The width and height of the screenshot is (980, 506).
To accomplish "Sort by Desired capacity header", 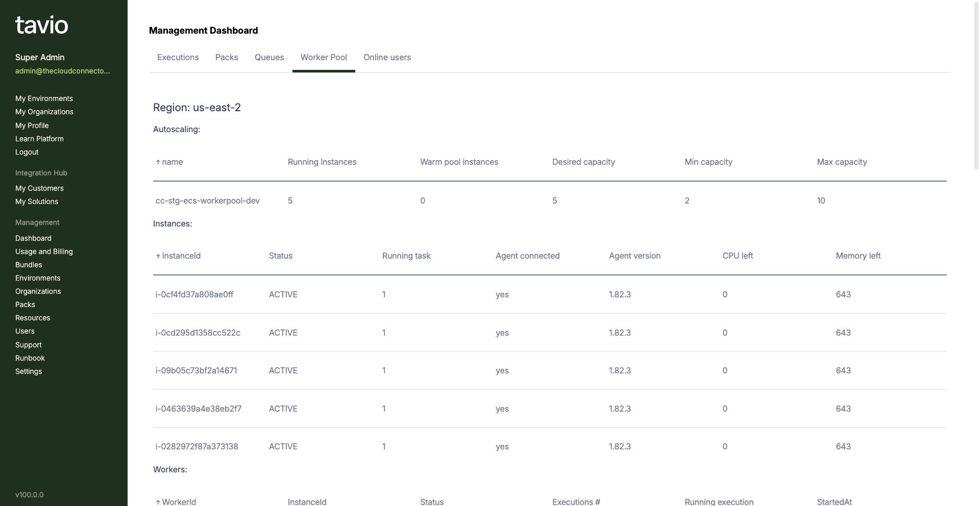I will [583, 162].
